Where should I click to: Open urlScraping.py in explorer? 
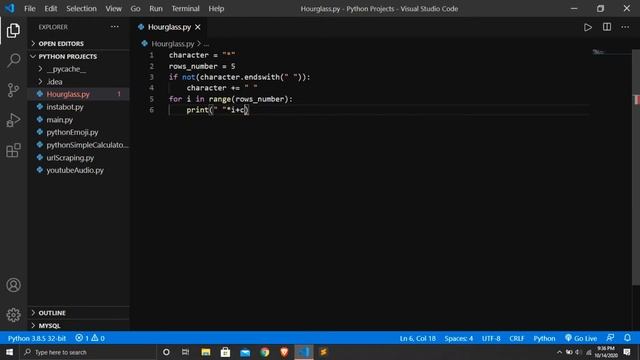[x=79, y=158]
